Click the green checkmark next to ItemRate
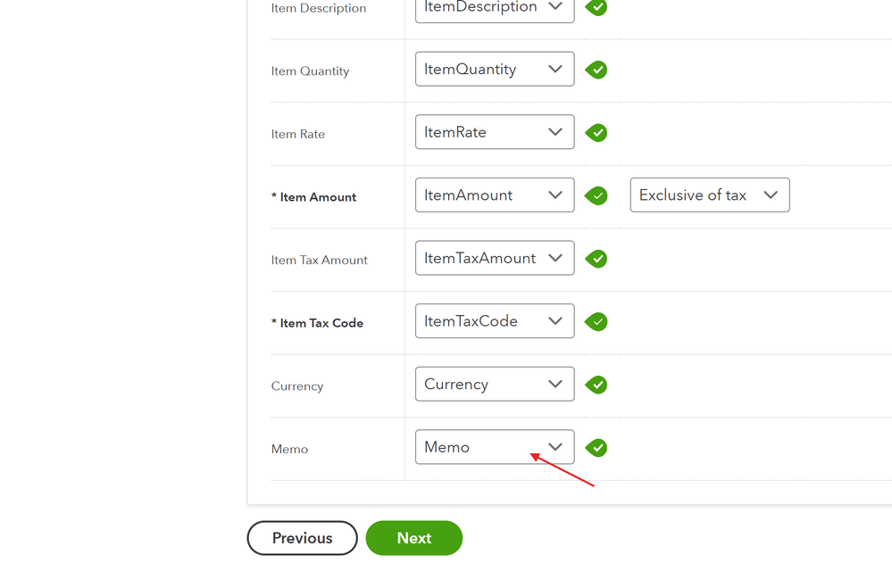 coord(596,133)
